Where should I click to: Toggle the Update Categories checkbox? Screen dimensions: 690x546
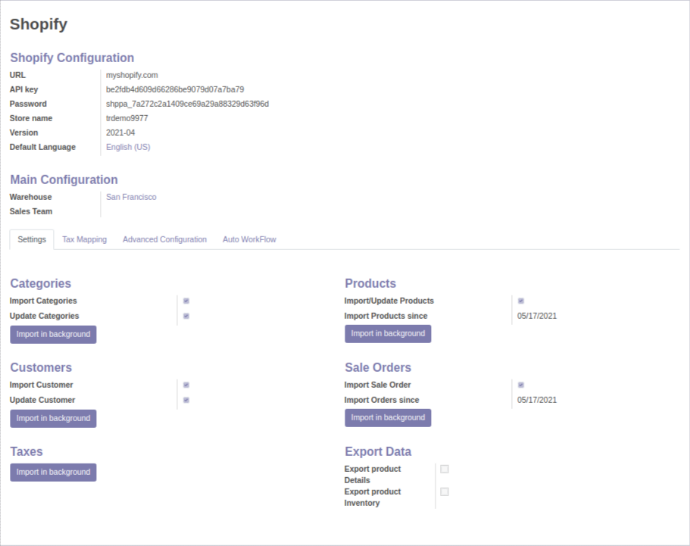186,316
